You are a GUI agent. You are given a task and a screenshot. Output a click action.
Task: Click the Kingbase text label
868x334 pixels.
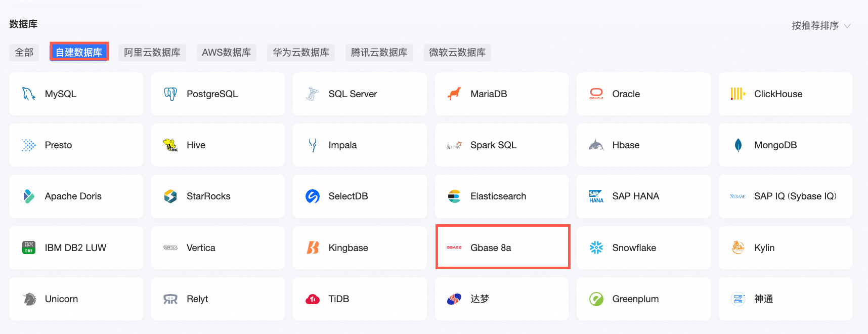(349, 248)
